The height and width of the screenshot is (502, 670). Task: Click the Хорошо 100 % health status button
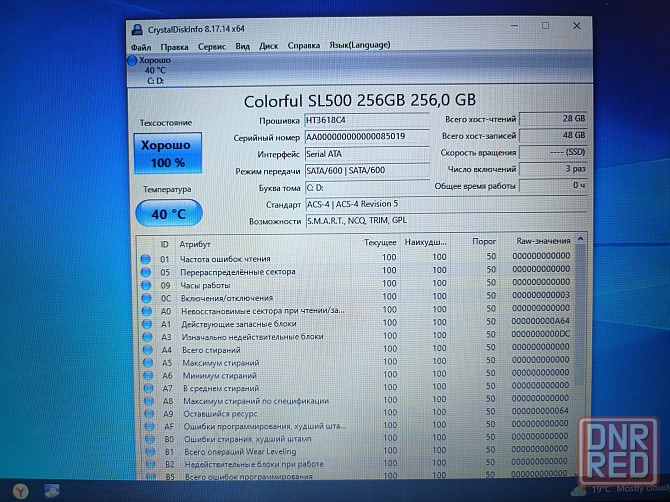pyautogui.click(x=168, y=153)
